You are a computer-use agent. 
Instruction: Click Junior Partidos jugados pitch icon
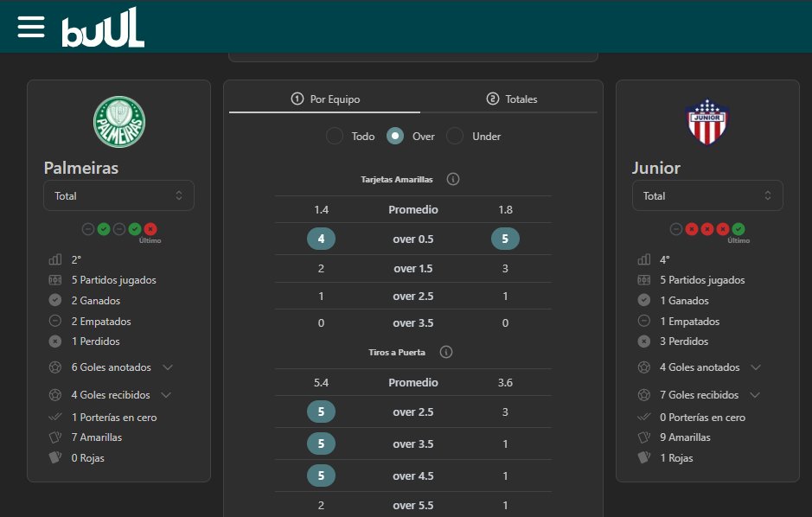643,280
